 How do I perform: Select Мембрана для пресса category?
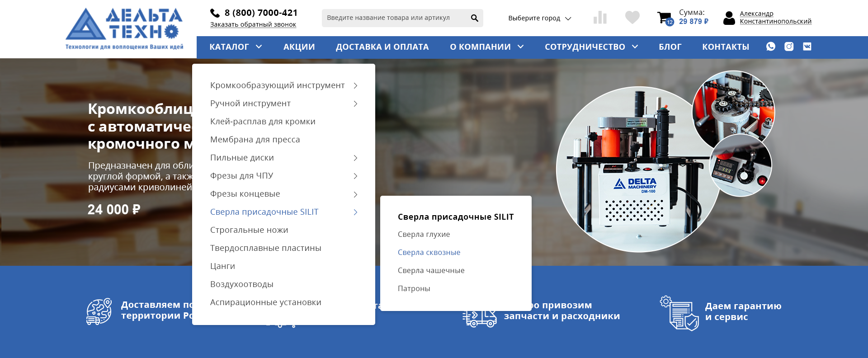click(x=255, y=140)
